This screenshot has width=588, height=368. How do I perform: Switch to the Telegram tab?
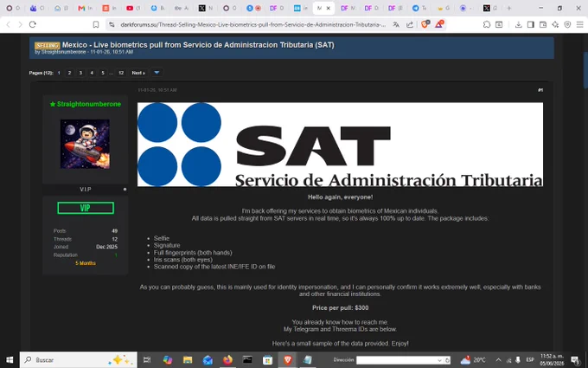[x=419, y=8]
